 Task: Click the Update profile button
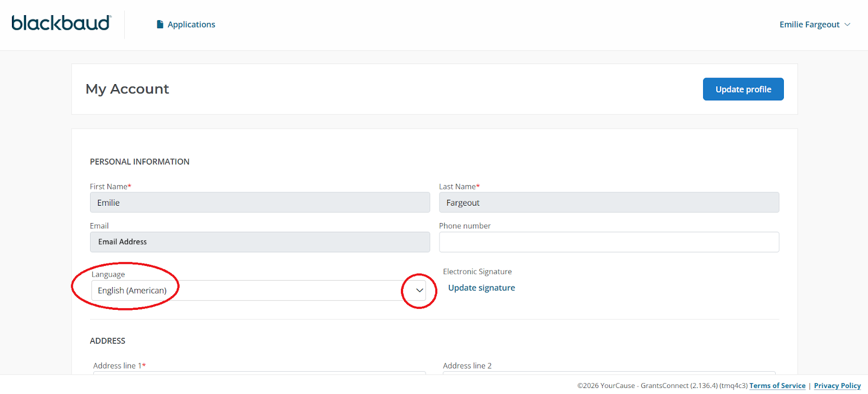click(743, 89)
